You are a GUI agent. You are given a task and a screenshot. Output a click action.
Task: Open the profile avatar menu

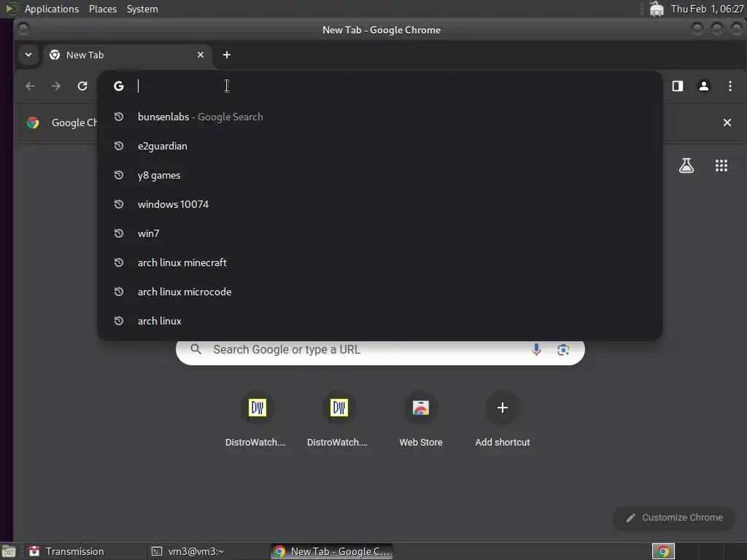point(704,86)
